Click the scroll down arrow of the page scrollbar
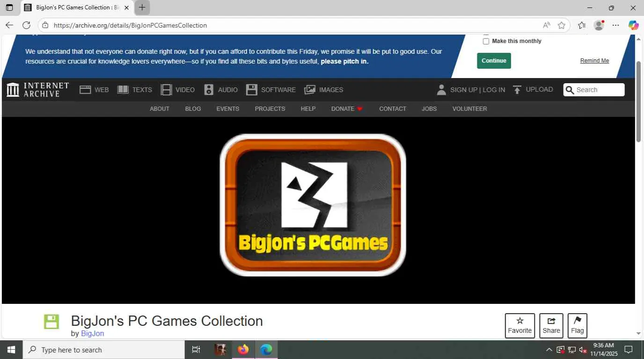The height and width of the screenshot is (359, 644). click(638, 333)
